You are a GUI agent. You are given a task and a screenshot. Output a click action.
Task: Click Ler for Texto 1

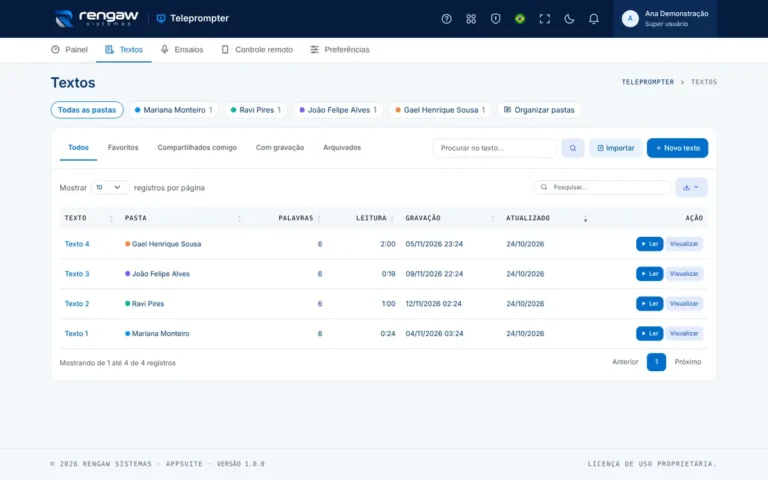[x=649, y=334]
